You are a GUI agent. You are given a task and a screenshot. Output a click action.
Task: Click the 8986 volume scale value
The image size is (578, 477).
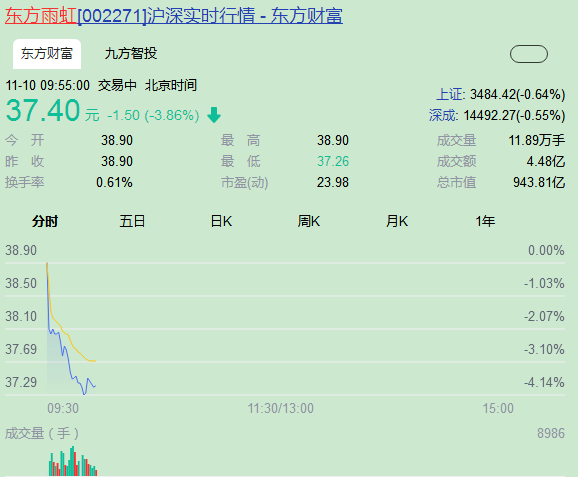coord(551,434)
